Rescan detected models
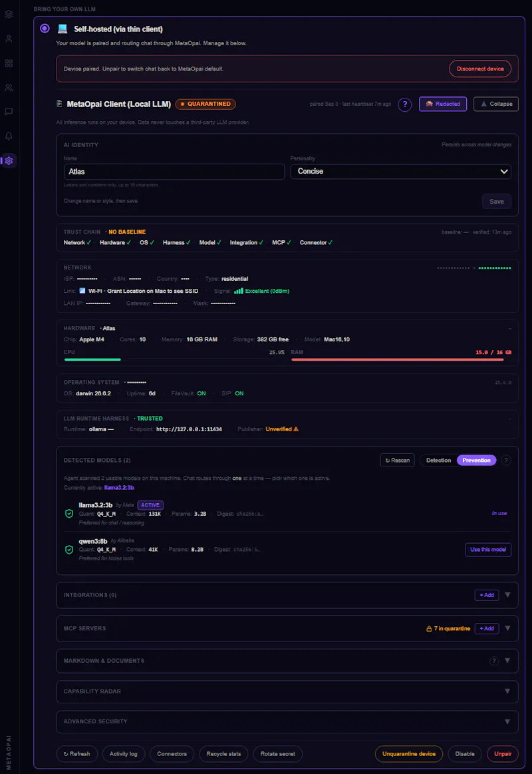The image size is (532, 774). coord(398,460)
